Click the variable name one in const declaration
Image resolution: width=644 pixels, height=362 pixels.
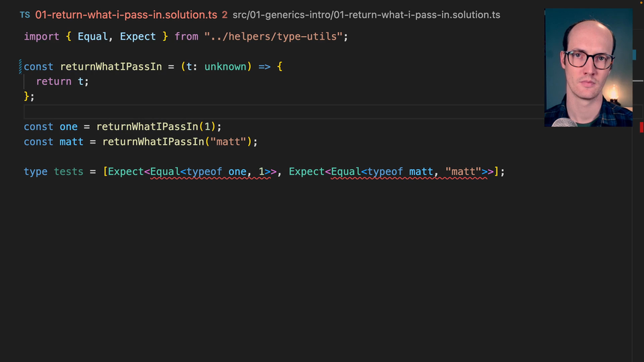pos(69,127)
